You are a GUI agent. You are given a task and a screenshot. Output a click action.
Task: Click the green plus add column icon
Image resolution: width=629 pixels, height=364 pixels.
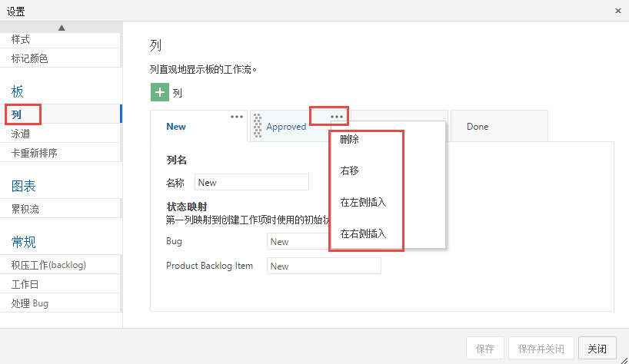tap(160, 92)
